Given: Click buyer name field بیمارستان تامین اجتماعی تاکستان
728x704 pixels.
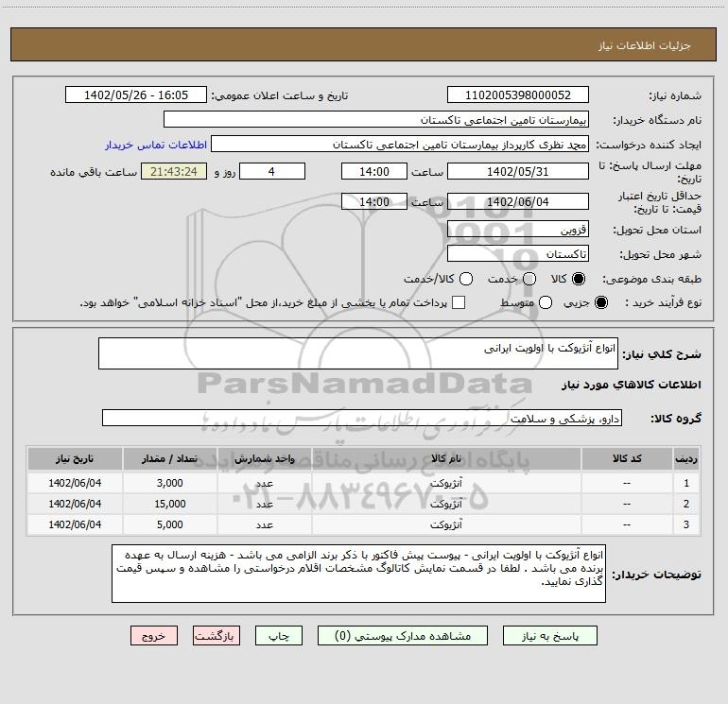Looking at the screenshot, I should pyautogui.click(x=376, y=119).
